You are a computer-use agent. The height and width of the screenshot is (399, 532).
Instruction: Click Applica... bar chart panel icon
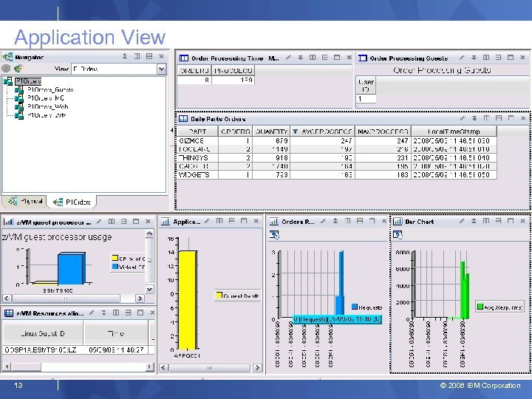coord(166,222)
